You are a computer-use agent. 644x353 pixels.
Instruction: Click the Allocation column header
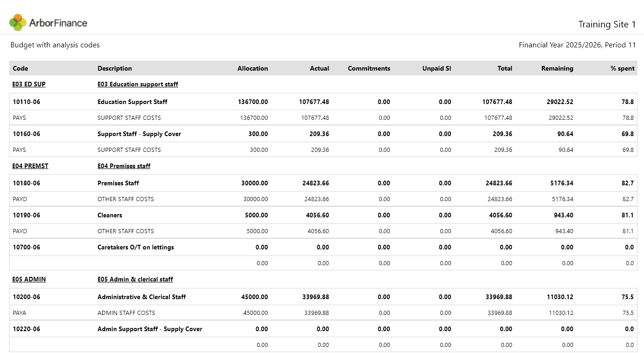(x=252, y=68)
